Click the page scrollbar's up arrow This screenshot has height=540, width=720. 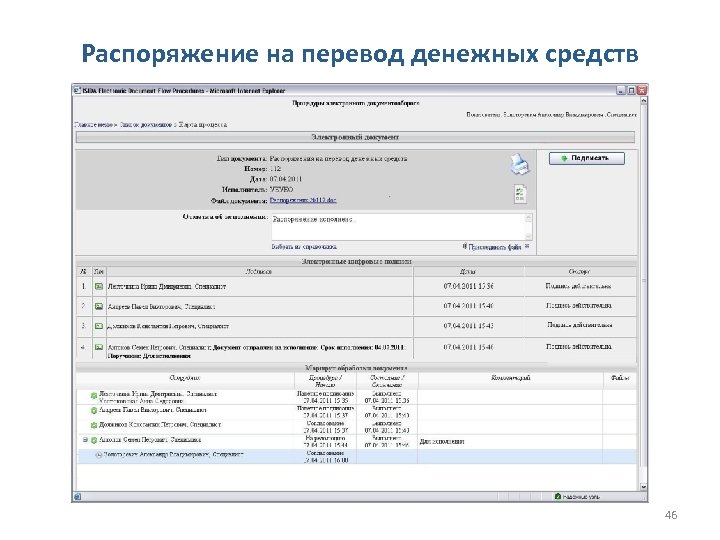pyautogui.click(x=643, y=100)
